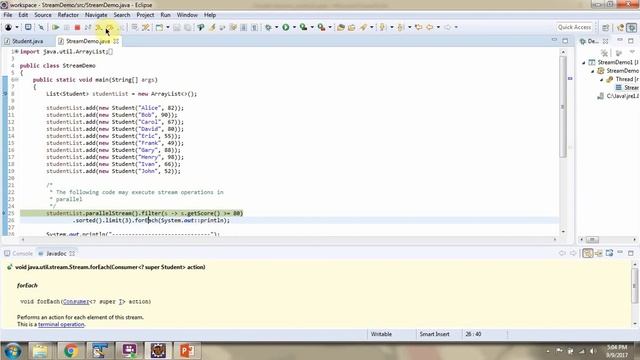Click the red Terminate button
The image size is (640, 360).
pyautogui.click(x=77, y=27)
